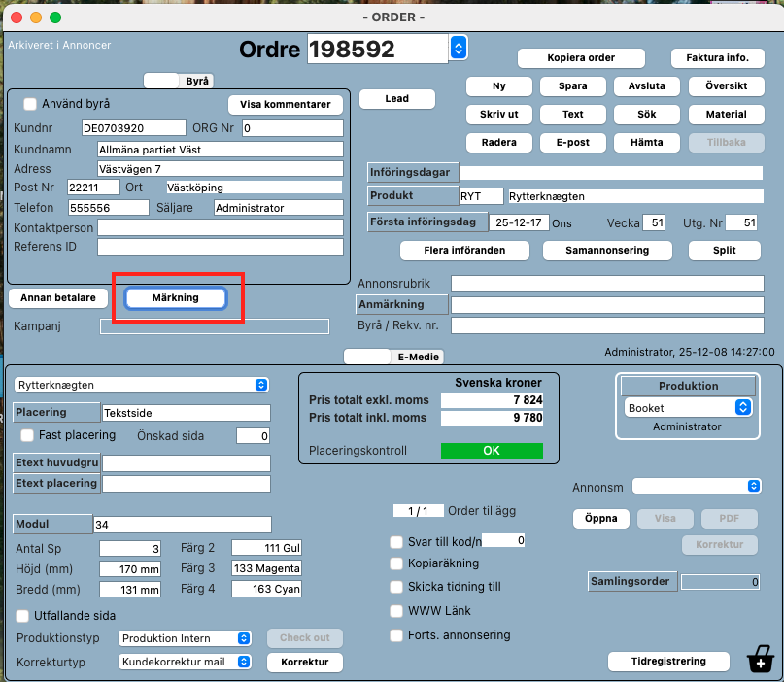Enable the Använd byrå checkbox
Image resolution: width=784 pixels, height=682 pixels.
(30, 104)
